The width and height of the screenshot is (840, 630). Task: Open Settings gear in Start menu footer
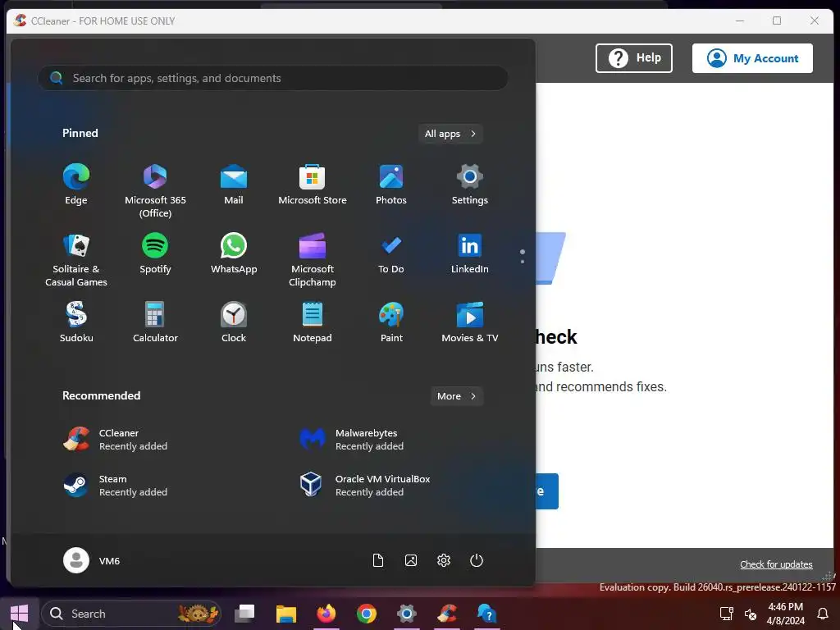click(444, 560)
